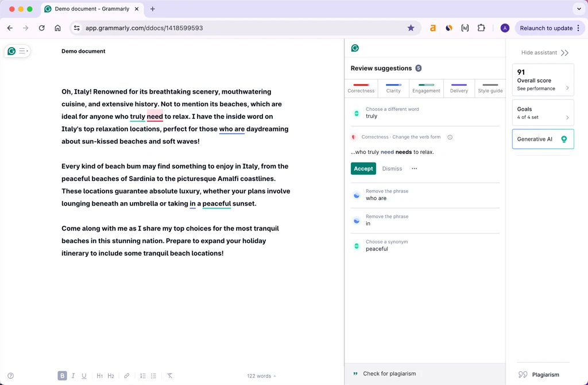
Task: Select the Engagement tab
Action: tap(427, 88)
